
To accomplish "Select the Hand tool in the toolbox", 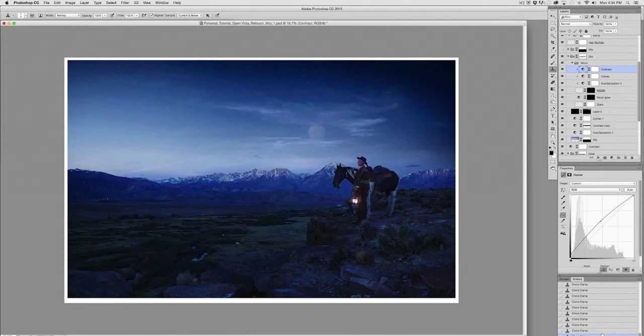I will coord(553,136).
